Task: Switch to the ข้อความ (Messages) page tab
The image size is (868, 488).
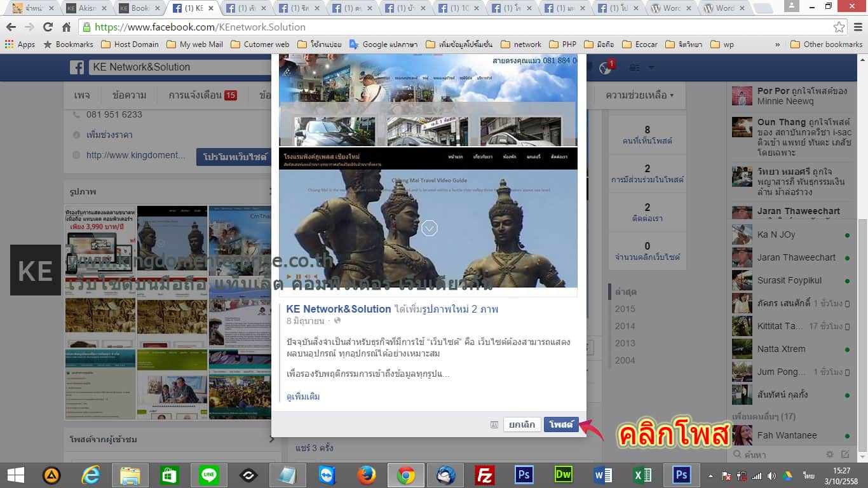Action: pyautogui.click(x=129, y=95)
